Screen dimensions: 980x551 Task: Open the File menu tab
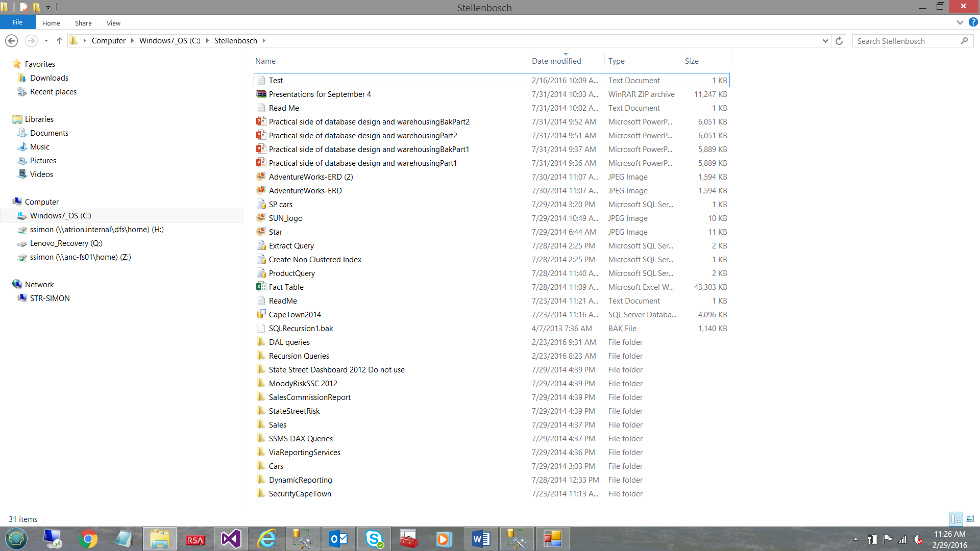17,22
